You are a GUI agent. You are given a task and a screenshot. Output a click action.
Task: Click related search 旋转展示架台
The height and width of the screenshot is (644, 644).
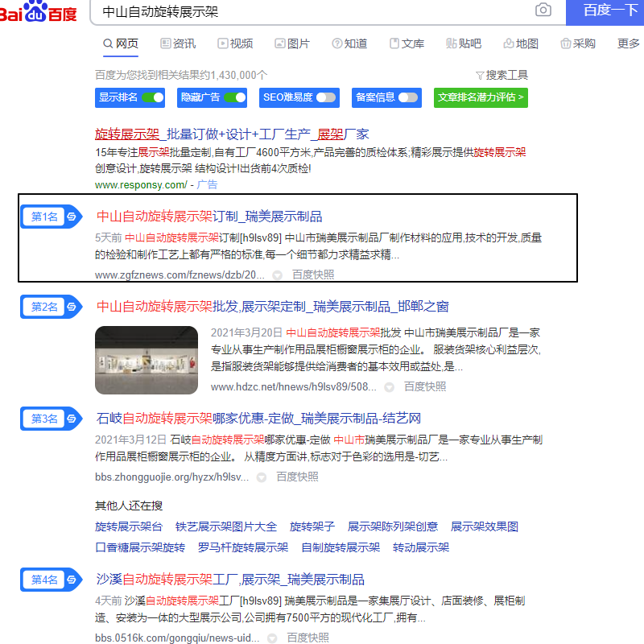point(129,526)
